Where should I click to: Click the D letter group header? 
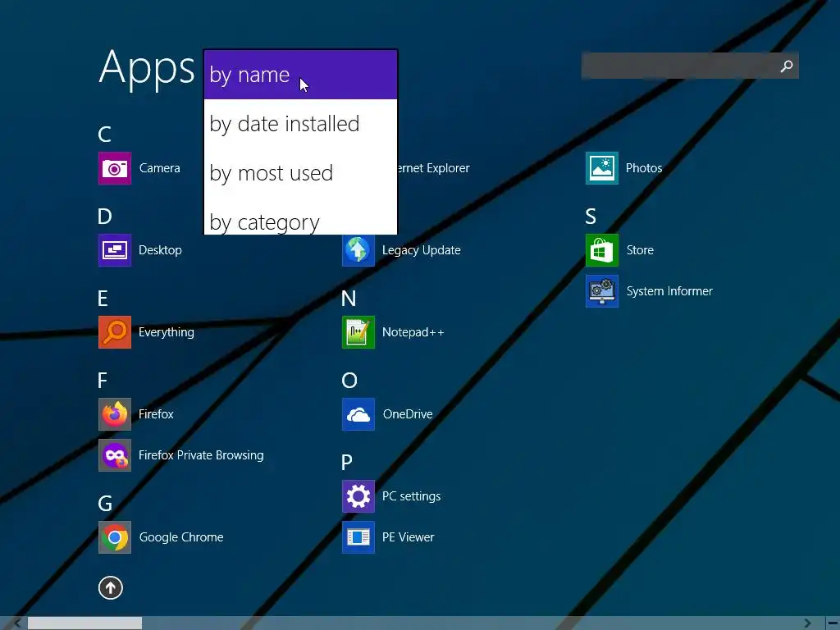104,217
